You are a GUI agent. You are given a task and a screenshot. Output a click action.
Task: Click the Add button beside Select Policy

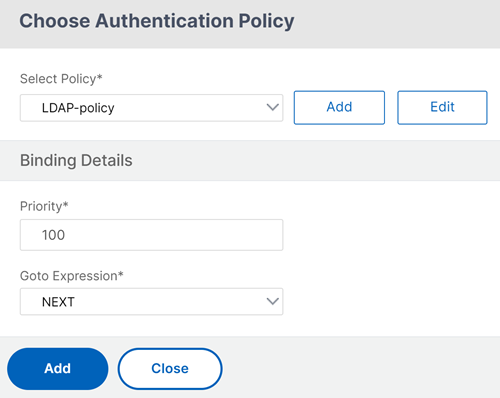339,107
